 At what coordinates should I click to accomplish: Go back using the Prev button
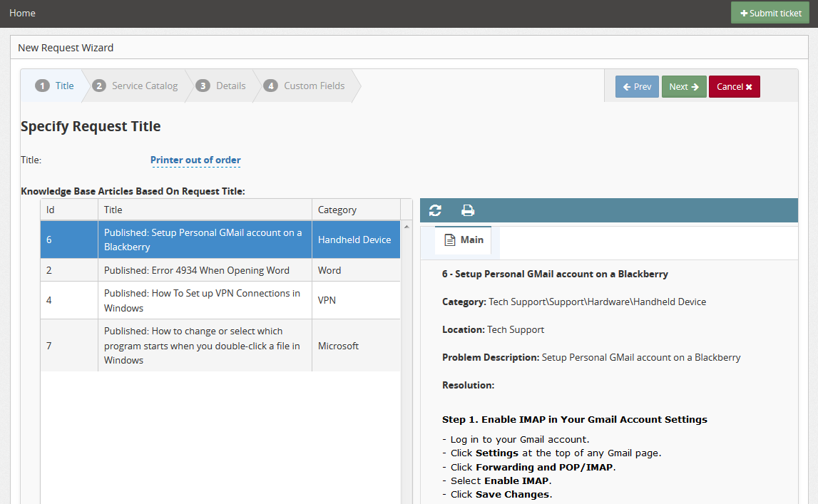[636, 86]
